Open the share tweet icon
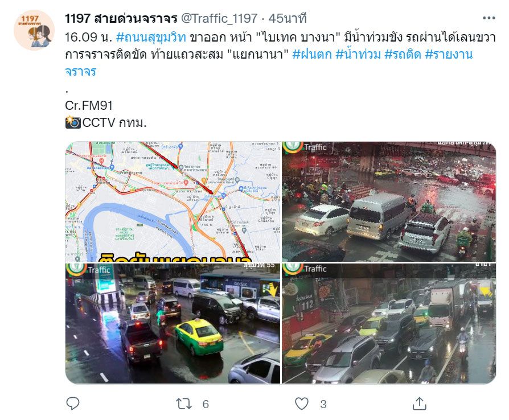 (x=419, y=403)
